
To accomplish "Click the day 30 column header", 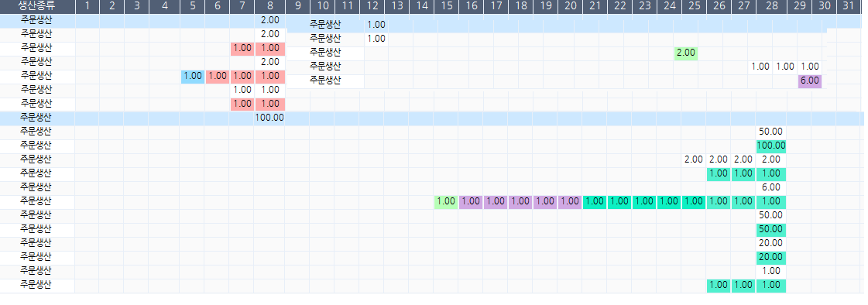I will point(824,7).
